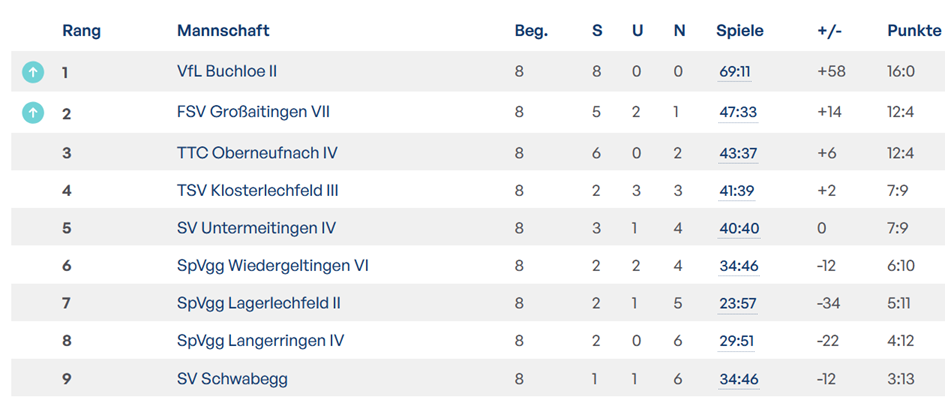Select the 43:37 games score link
Viewport: 945px width, 409px height.
(738, 152)
